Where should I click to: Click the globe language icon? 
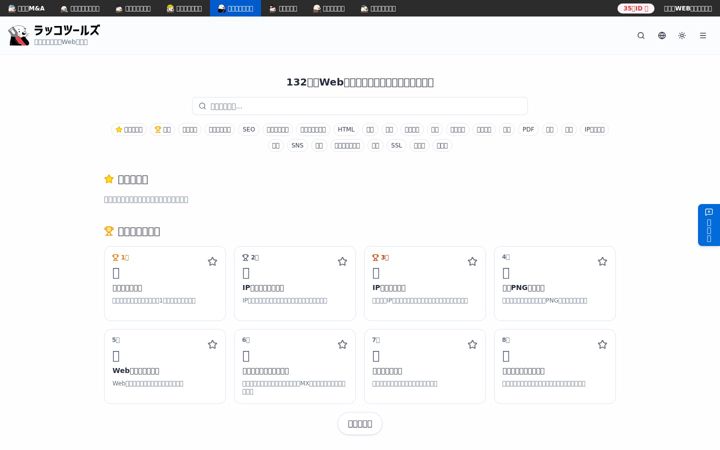(x=662, y=35)
